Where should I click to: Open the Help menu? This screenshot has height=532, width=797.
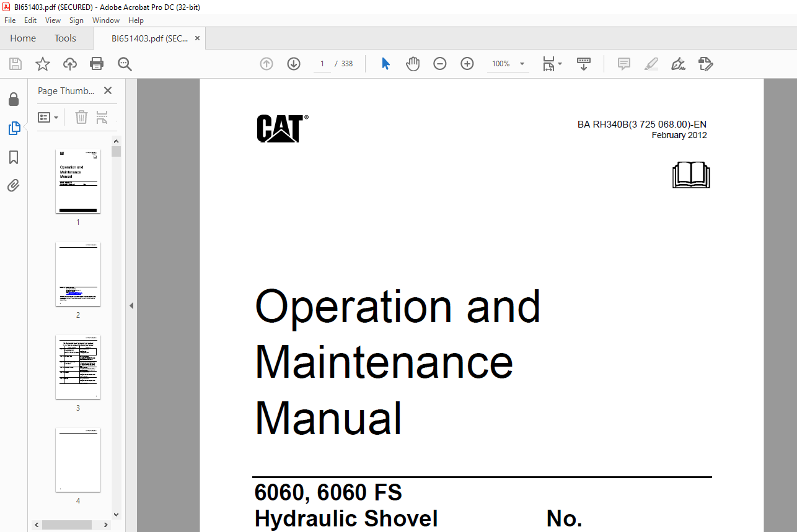[136, 20]
